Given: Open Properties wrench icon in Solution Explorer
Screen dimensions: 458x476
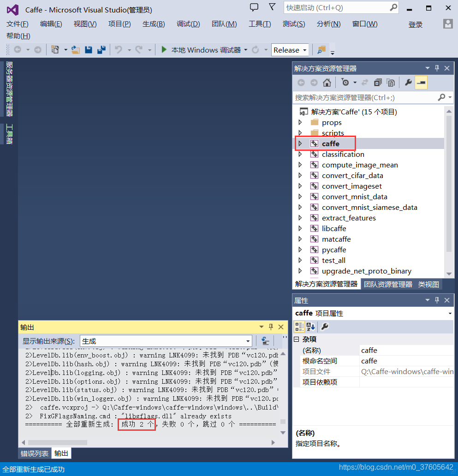Looking at the screenshot, I should click(x=408, y=82).
